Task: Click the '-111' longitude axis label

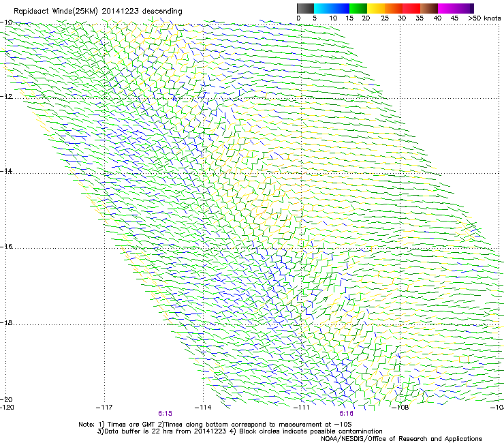Action: tap(302, 408)
